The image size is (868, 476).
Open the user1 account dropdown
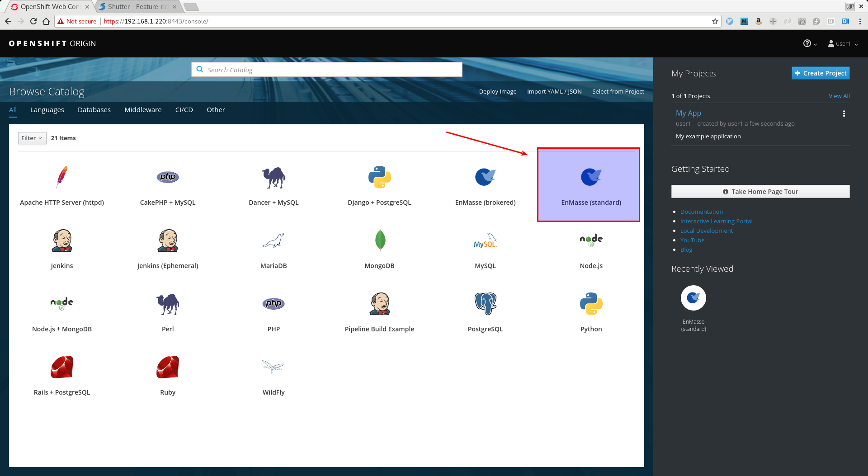coord(843,43)
